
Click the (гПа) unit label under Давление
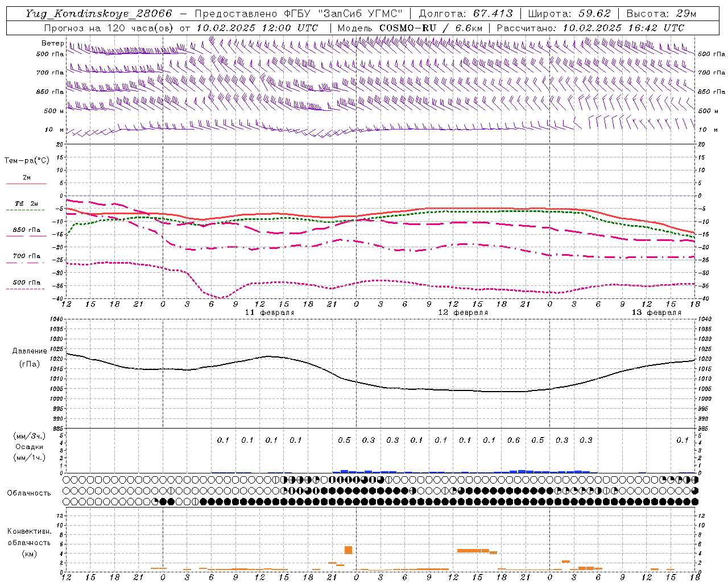click(x=29, y=364)
